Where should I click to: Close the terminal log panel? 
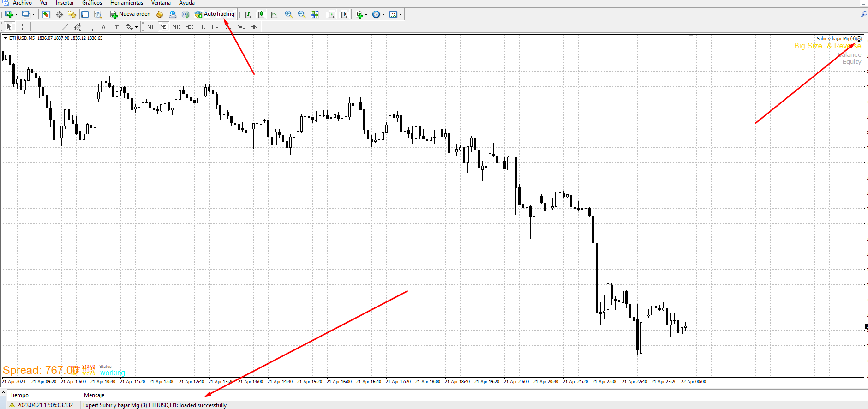click(x=3, y=392)
